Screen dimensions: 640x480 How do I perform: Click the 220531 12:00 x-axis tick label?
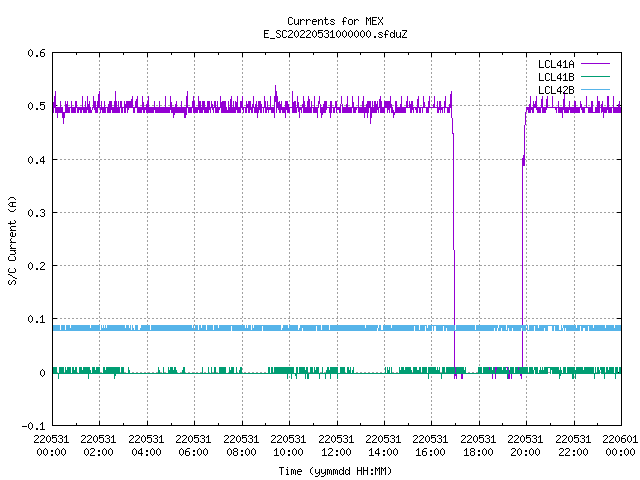pos(336,446)
